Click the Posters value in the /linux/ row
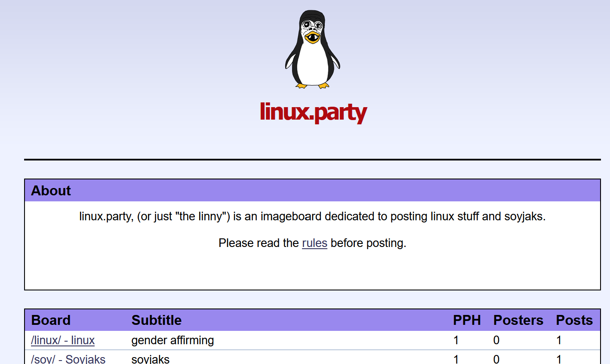 pyautogui.click(x=496, y=340)
